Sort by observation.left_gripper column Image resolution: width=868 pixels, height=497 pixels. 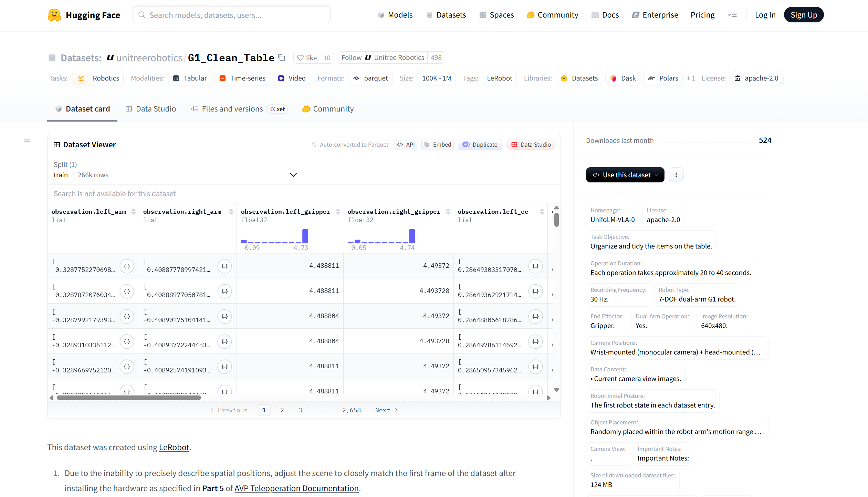click(338, 212)
